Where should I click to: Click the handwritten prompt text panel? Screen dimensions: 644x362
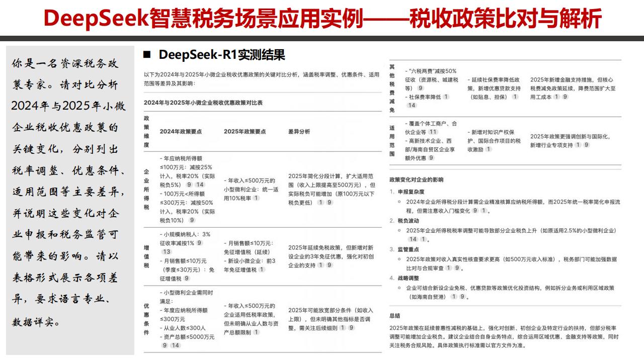coord(70,200)
